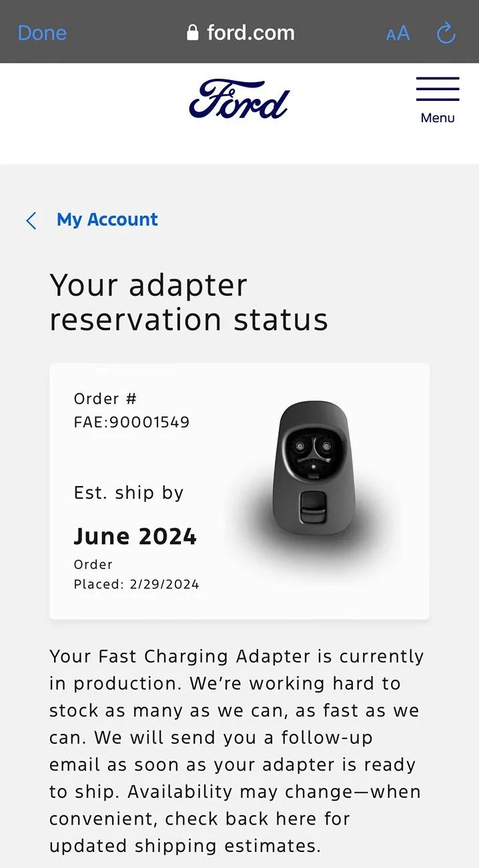Select the order placed date 2/29/2024
The image size is (479, 868).
click(164, 584)
